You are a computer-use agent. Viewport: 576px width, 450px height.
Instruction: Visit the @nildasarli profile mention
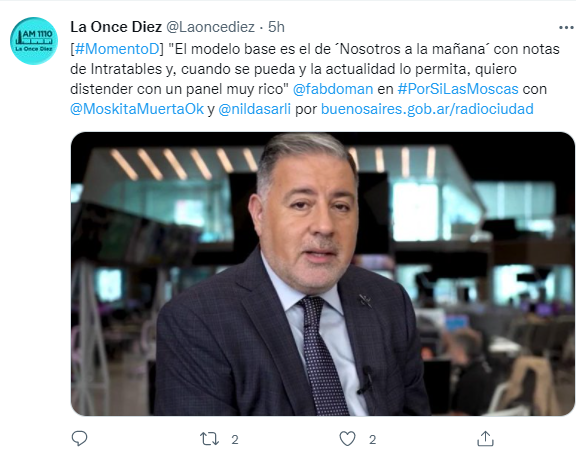click(x=255, y=109)
